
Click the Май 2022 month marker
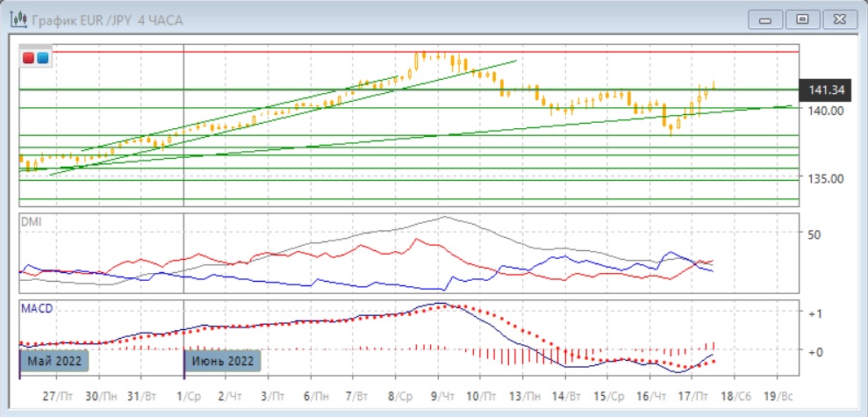pos(55,361)
